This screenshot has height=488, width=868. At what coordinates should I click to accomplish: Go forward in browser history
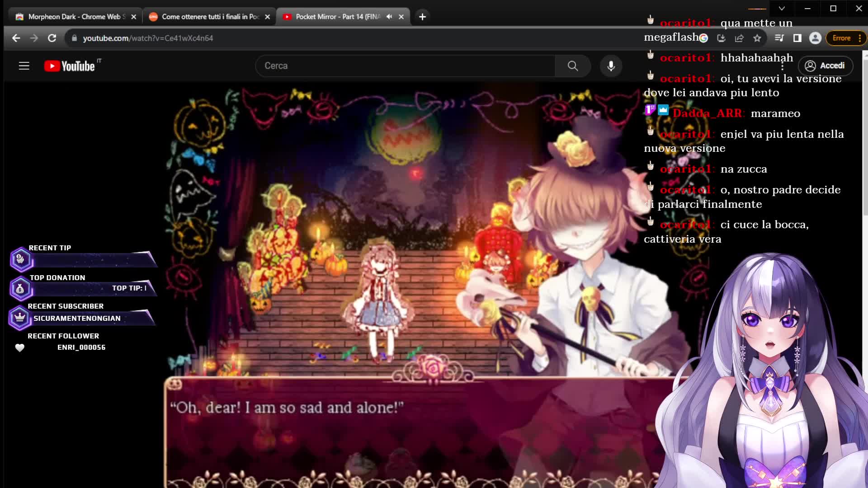pyautogui.click(x=34, y=38)
